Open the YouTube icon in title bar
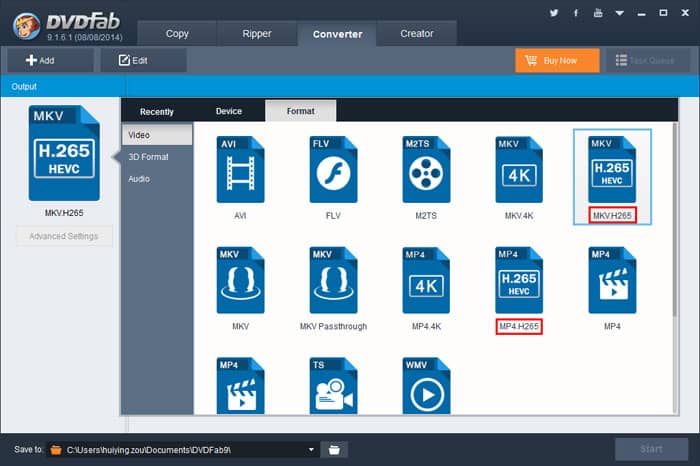The width and height of the screenshot is (700, 466). 598,13
